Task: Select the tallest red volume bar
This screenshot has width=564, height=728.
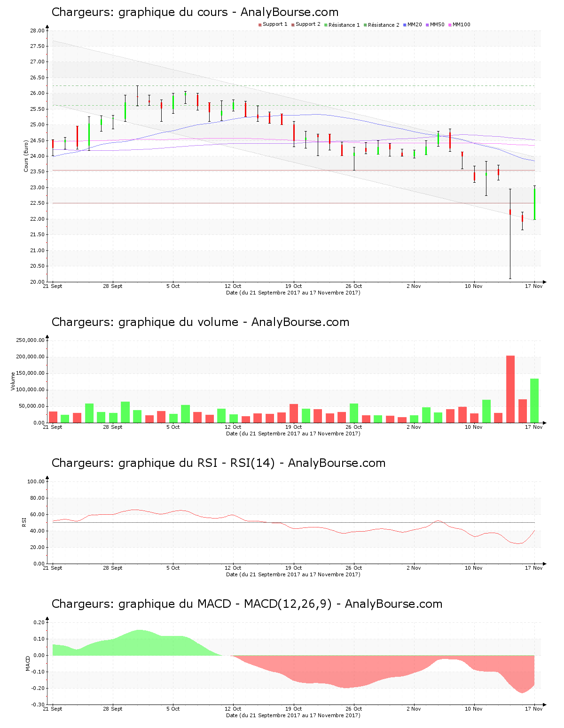Action: pyautogui.click(x=510, y=389)
